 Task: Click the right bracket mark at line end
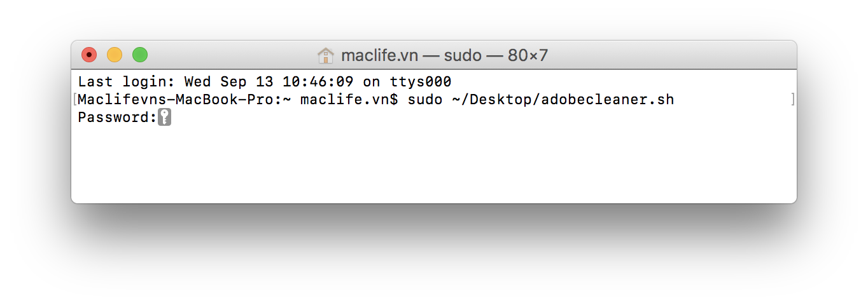pyautogui.click(x=792, y=100)
